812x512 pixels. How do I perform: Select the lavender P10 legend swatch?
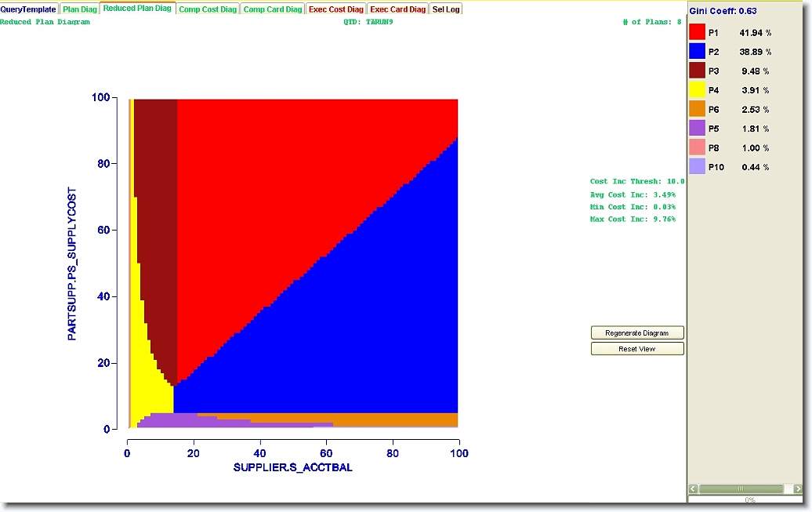pyautogui.click(x=697, y=166)
